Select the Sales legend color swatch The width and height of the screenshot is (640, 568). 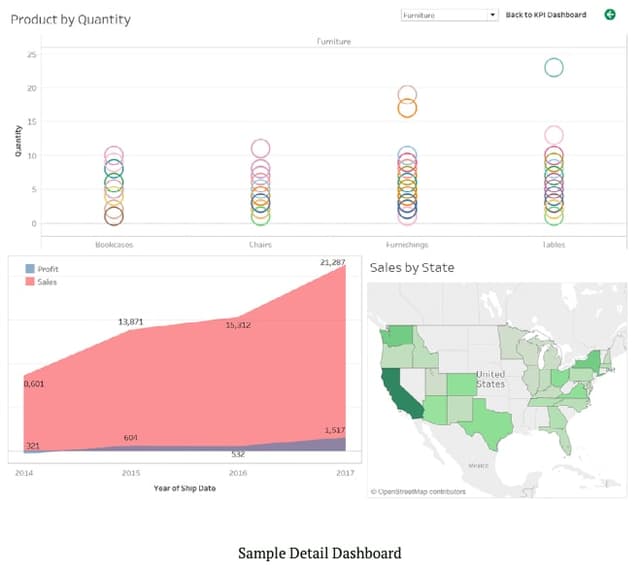[29, 283]
